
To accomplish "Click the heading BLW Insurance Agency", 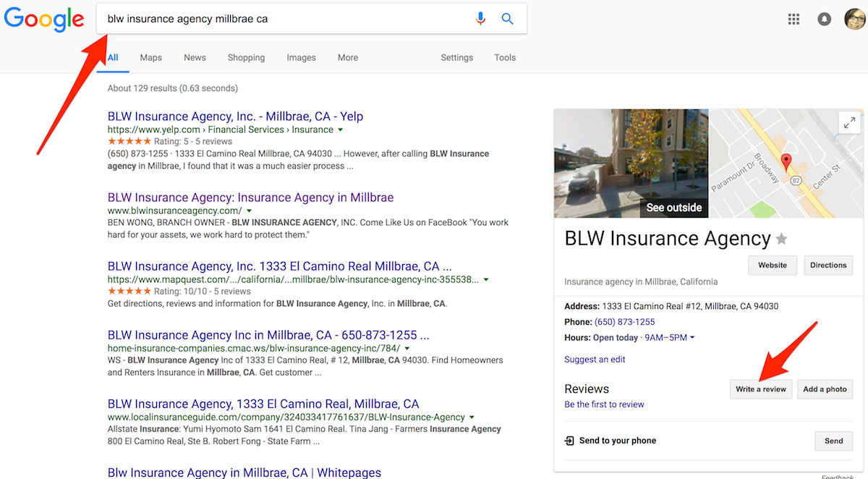I will (x=668, y=239).
